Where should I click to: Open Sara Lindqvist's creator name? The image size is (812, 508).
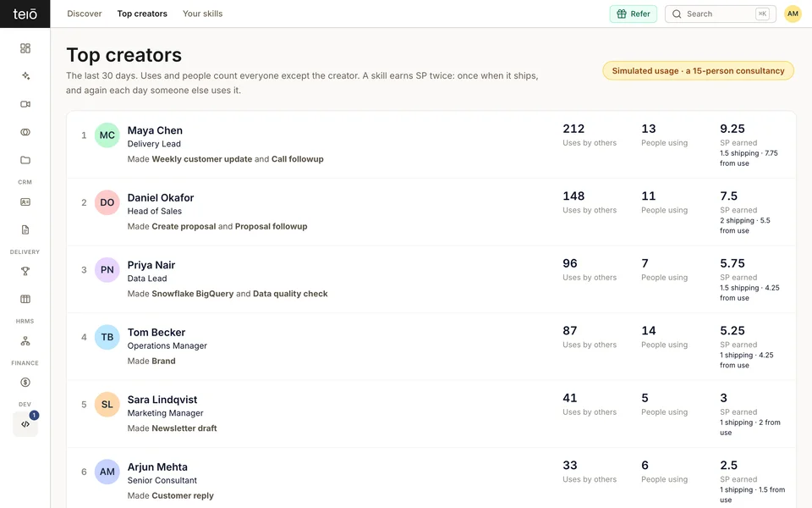pyautogui.click(x=162, y=400)
